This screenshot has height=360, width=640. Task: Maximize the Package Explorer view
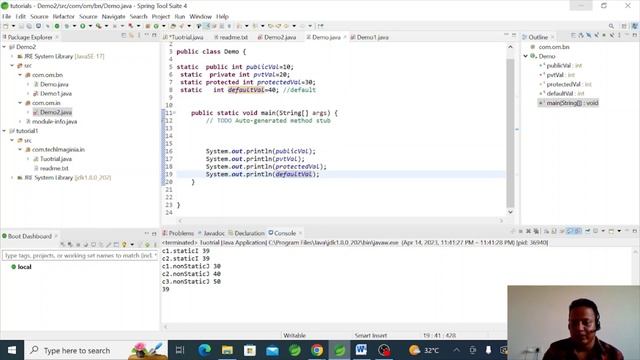click(154, 36)
